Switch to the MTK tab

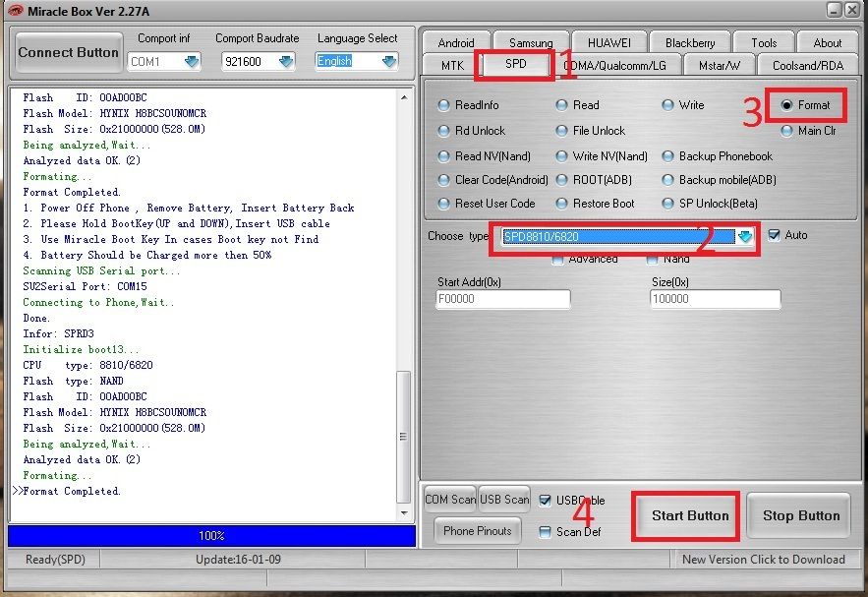(x=452, y=65)
